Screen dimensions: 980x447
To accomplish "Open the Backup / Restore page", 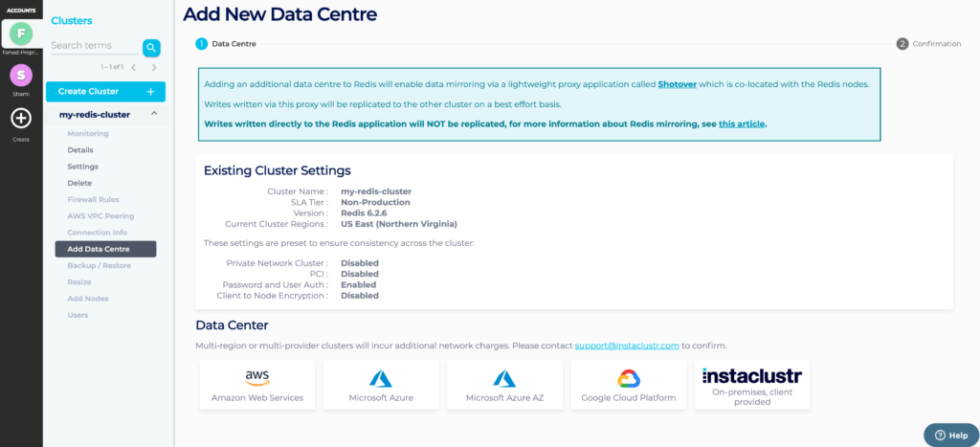I will 99,265.
